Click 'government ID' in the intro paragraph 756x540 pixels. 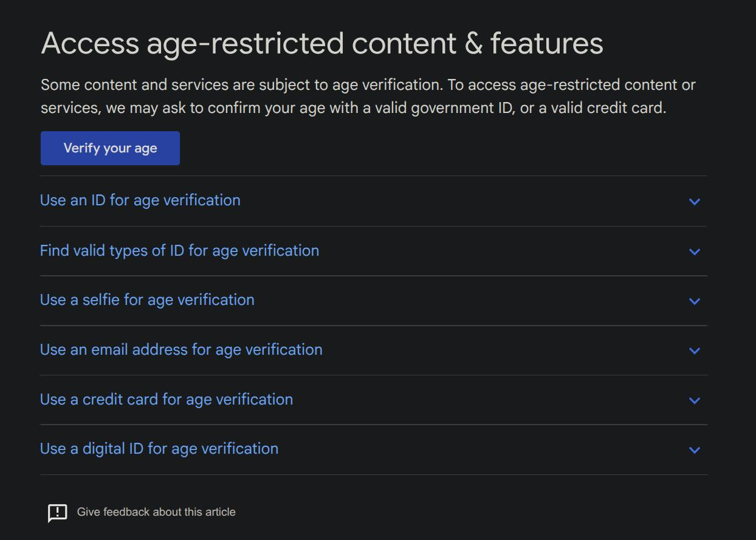[461, 108]
